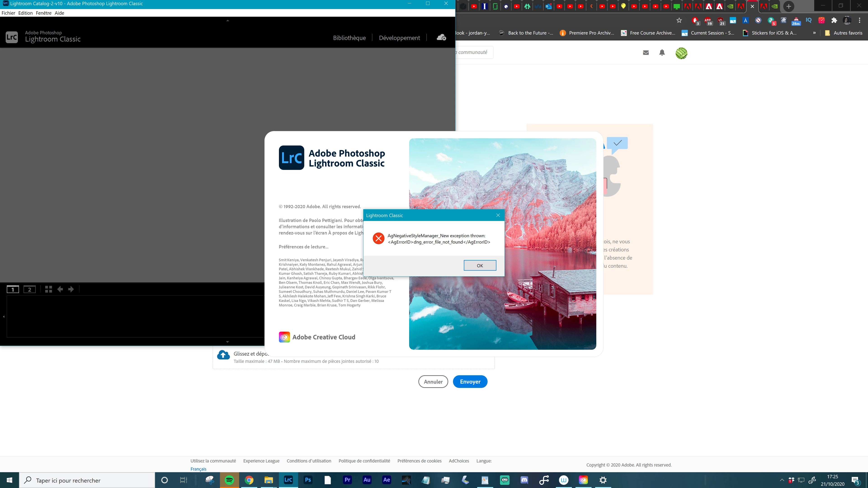Open the notification bell on Adobe community
Image resolution: width=868 pixels, height=488 pixels.
point(662,53)
